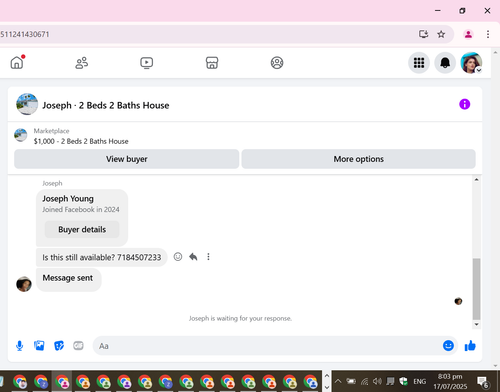This screenshot has height=392, width=500.
Task: Open the Marketplace listing small thumbnail
Action: [x=20, y=135]
